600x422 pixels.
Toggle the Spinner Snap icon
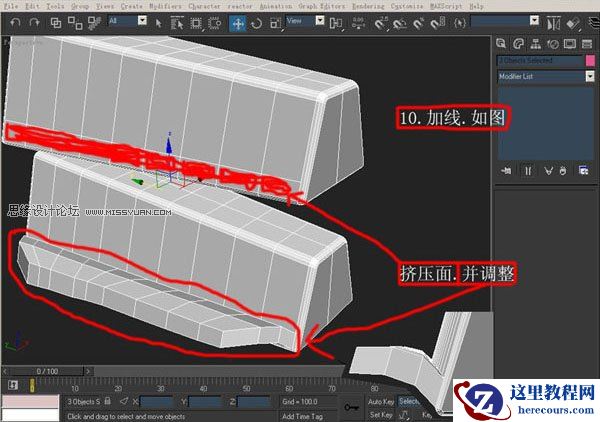pyautogui.click(x=437, y=23)
